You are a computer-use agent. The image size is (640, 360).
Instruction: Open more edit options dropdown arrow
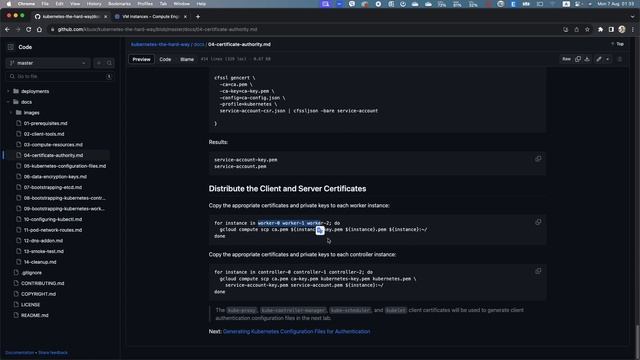pyautogui.click(x=608, y=59)
